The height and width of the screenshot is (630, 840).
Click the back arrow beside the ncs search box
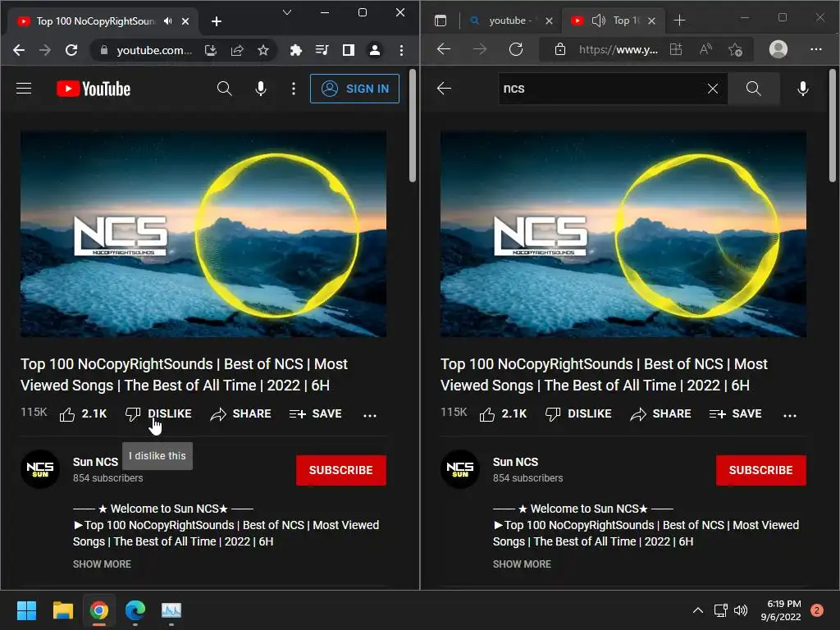click(444, 89)
